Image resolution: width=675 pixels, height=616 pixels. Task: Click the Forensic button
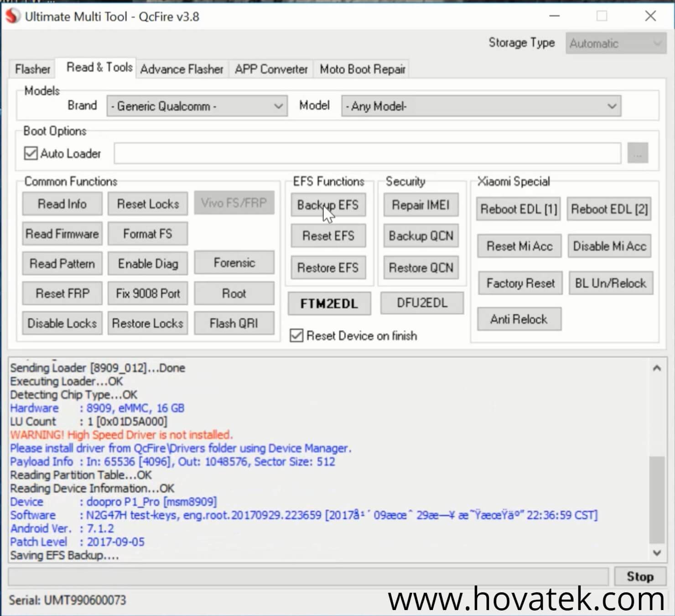[234, 263]
